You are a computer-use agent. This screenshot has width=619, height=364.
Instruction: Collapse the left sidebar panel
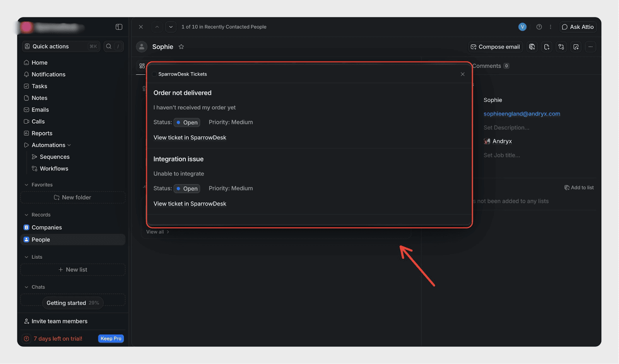coord(119,27)
